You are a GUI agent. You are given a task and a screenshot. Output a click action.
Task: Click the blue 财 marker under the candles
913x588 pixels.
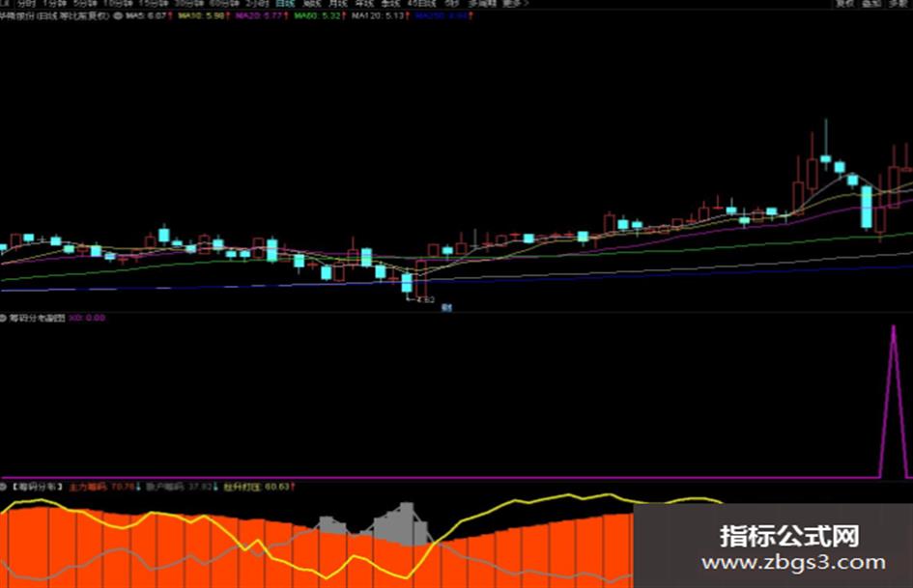[446, 308]
